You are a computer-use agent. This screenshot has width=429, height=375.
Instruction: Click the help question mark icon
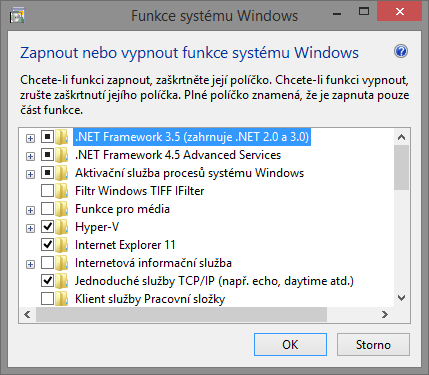point(401,52)
